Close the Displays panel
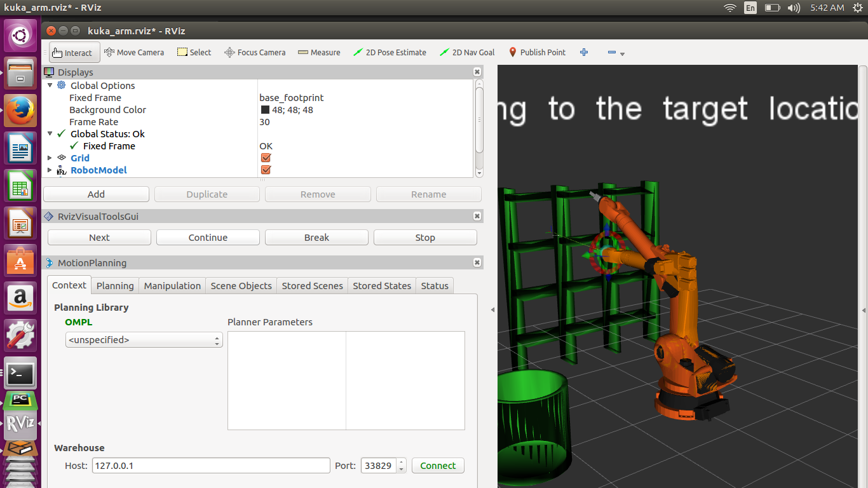This screenshot has width=868, height=488. click(x=477, y=72)
